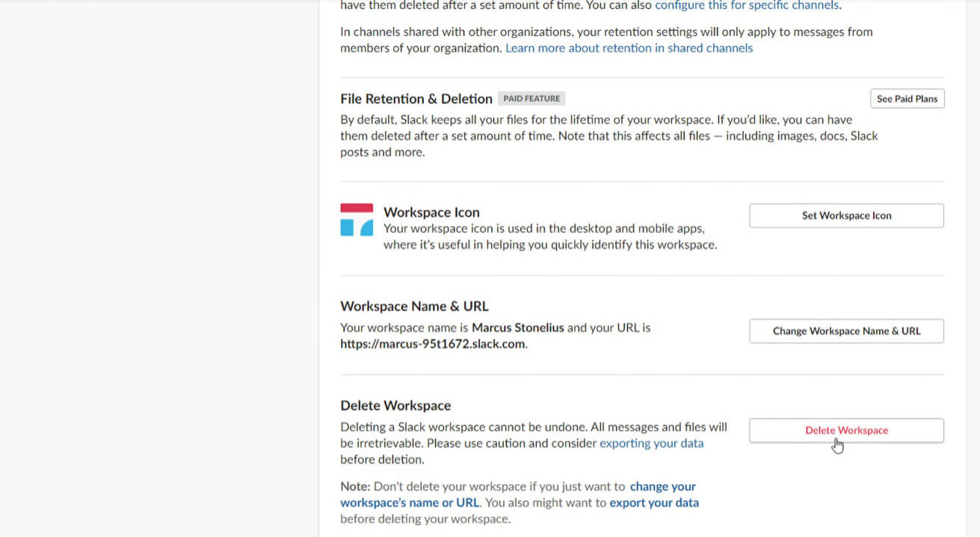Open the export your data link
The width and height of the screenshot is (980, 537).
point(654,502)
